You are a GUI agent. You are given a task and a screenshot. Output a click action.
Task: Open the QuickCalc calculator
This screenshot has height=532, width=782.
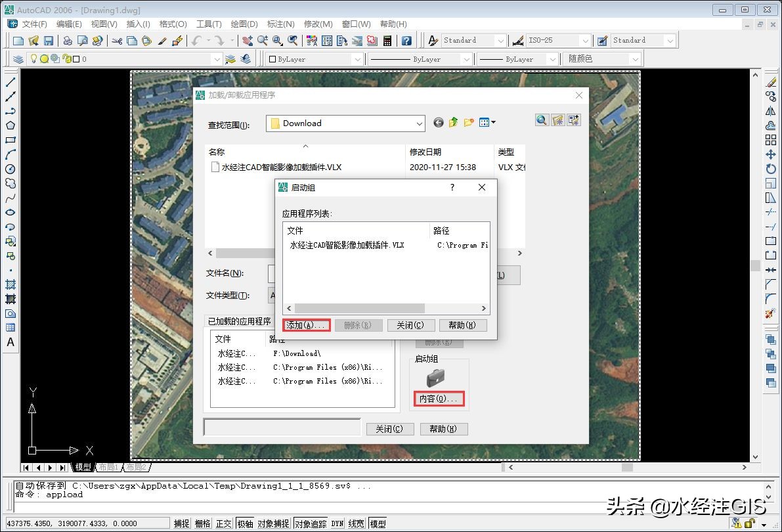pos(387,41)
